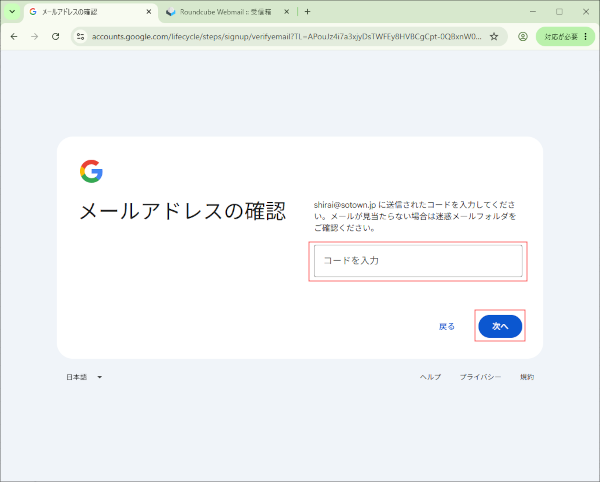
Task: Open the 規約 link
Action: tap(527, 377)
